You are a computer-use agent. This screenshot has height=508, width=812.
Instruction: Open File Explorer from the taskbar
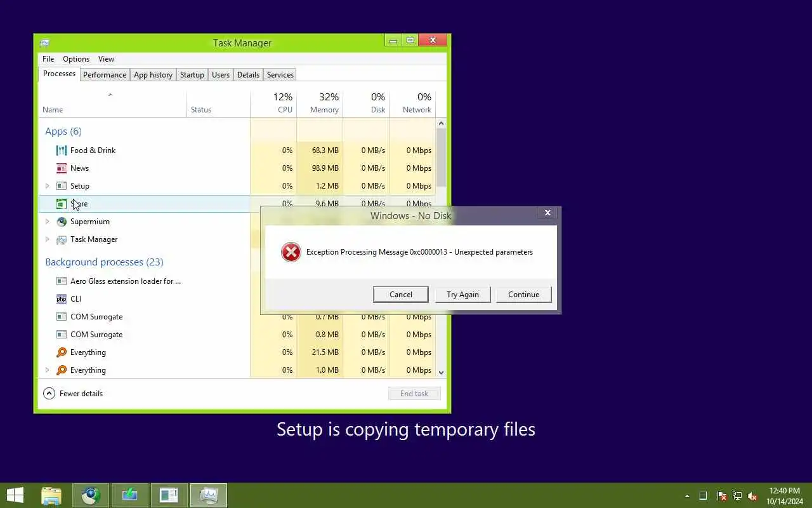coord(51,495)
